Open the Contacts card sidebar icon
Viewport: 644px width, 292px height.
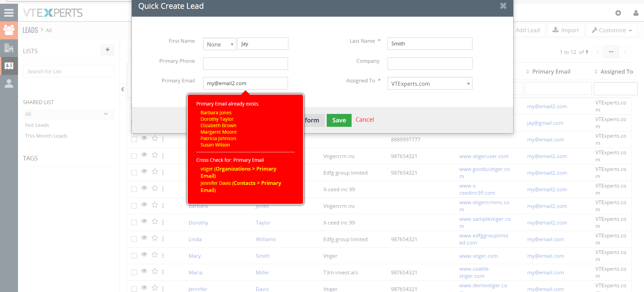(x=9, y=66)
